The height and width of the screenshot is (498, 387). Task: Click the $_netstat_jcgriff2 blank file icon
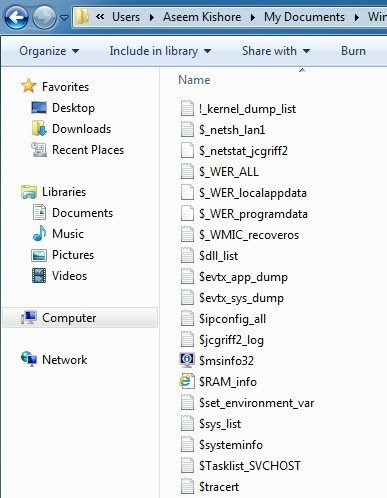[187, 150]
